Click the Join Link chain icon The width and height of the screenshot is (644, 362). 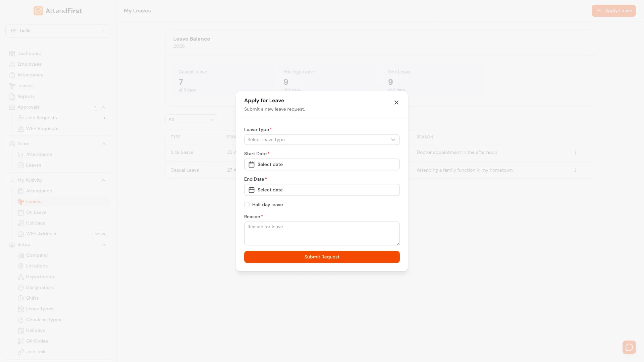21,352
